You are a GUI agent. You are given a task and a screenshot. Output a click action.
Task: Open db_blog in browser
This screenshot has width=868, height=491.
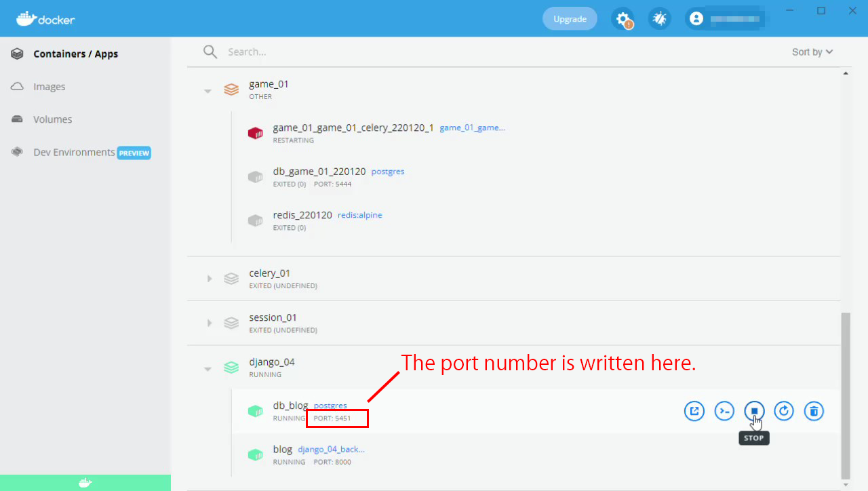point(694,411)
